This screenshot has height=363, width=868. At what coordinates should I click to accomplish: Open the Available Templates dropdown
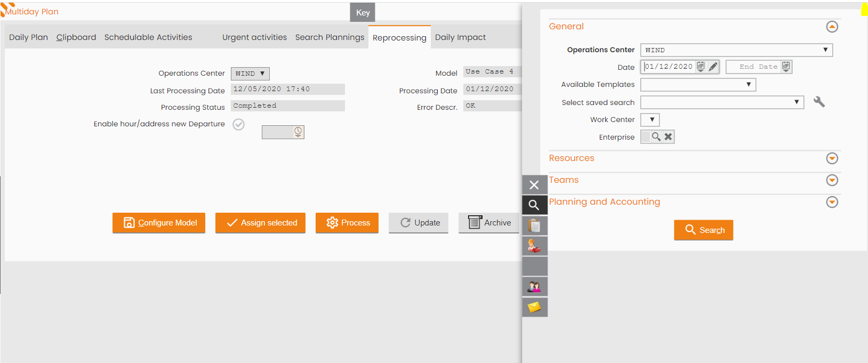698,85
